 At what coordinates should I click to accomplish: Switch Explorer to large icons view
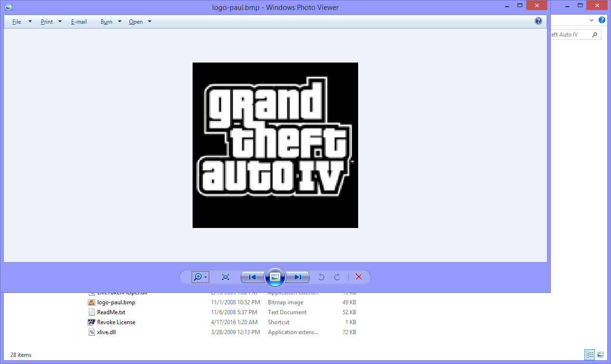(x=600, y=355)
